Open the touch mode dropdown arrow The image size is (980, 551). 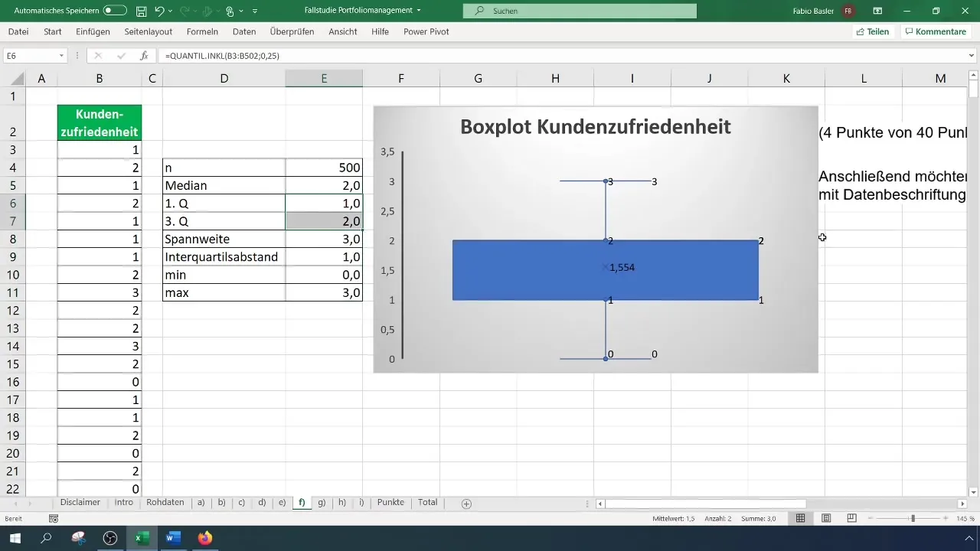[241, 11]
